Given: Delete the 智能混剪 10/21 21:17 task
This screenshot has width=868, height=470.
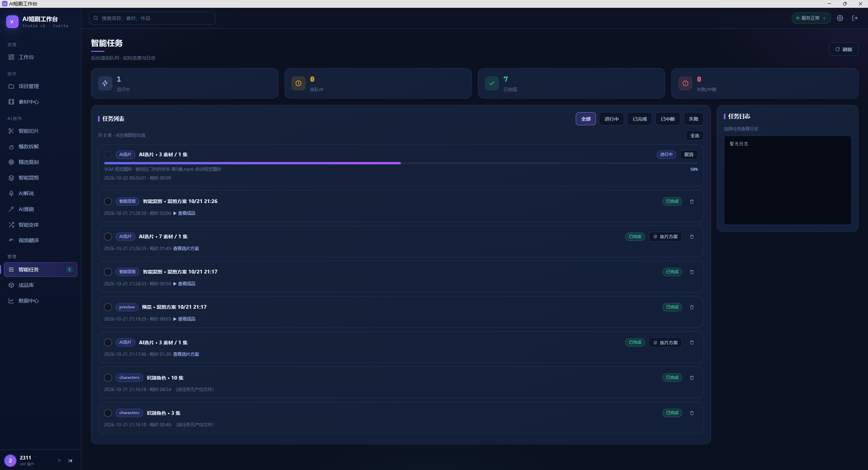Looking at the screenshot, I should tap(692, 272).
